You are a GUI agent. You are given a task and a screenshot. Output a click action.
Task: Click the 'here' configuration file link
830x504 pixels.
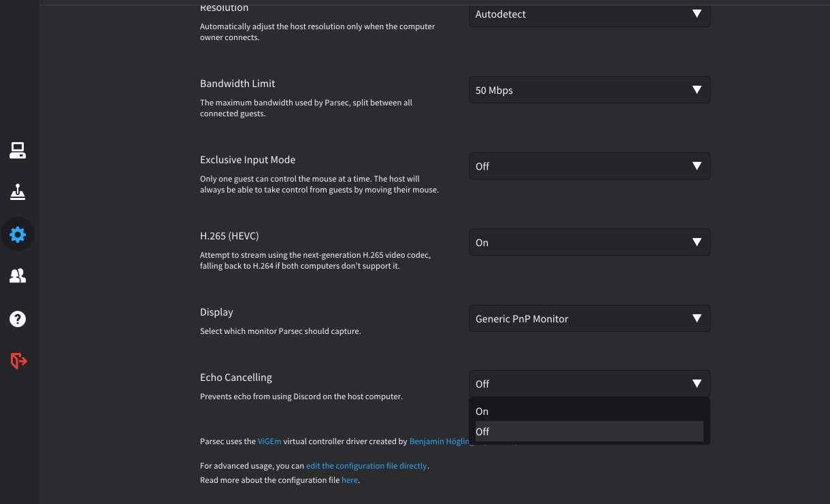(x=349, y=480)
